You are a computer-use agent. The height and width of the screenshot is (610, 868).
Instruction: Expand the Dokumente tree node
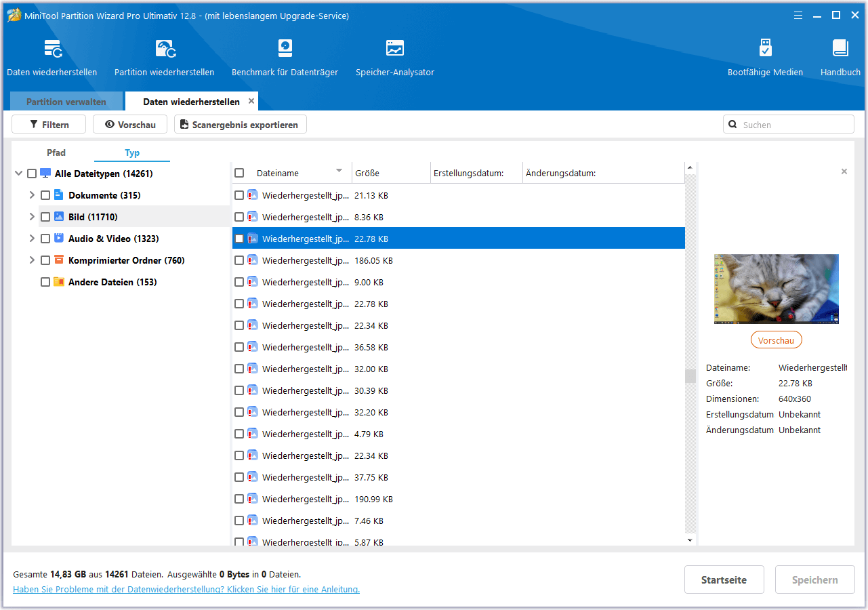click(32, 195)
